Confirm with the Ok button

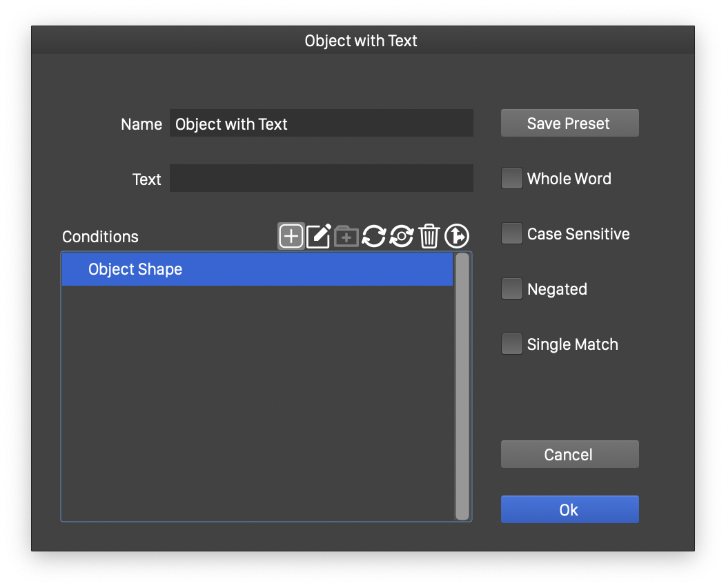(569, 510)
